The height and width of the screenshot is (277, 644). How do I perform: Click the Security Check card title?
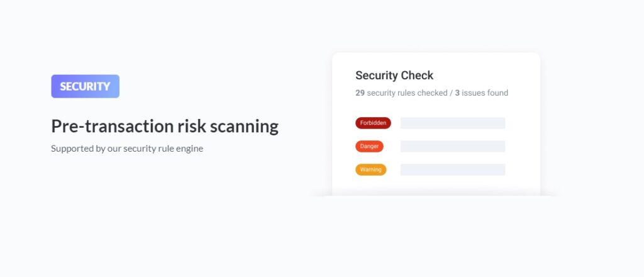tap(394, 76)
